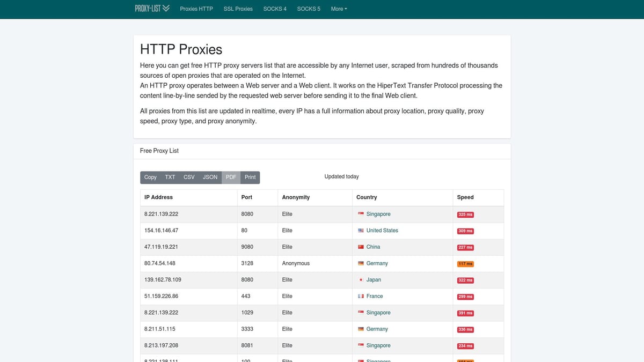Click Germany flag in 8.211.51.115 row
This screenshot has width=644, height=362.
(361, 329)
